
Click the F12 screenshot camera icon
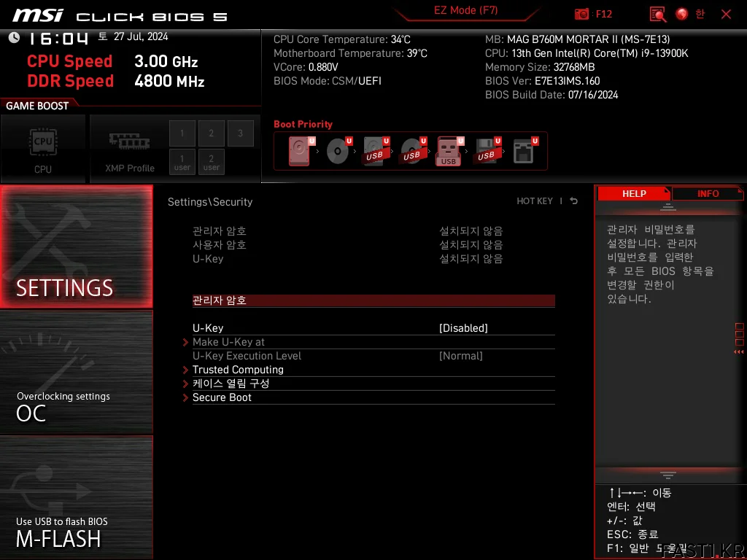pos(581,15)
